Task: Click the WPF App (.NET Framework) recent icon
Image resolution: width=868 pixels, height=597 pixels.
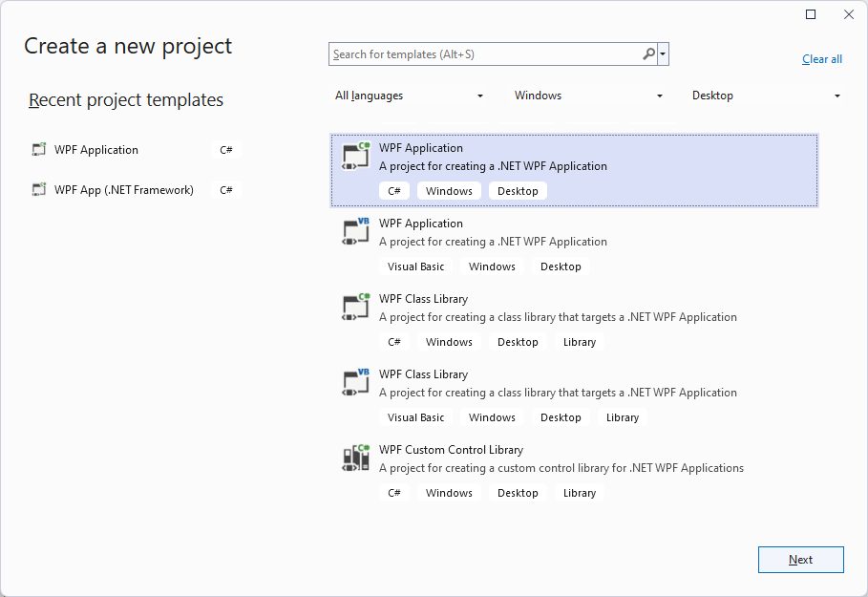Action: 38,189
